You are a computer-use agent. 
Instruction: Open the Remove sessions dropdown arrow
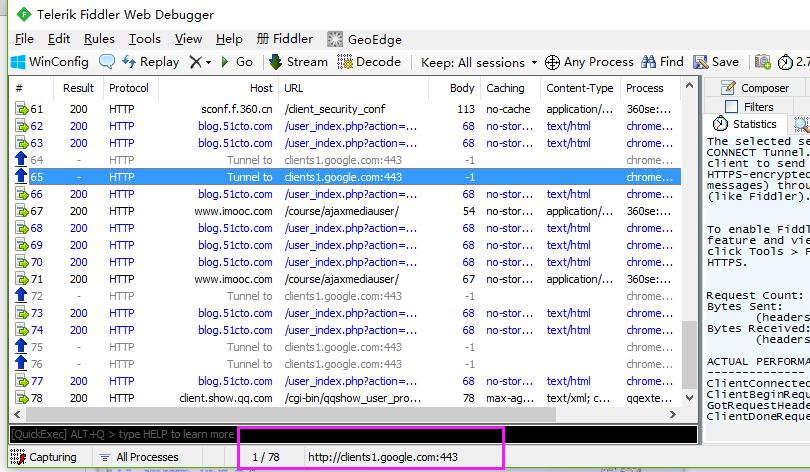pyautogui.click(x=208, y=62)
